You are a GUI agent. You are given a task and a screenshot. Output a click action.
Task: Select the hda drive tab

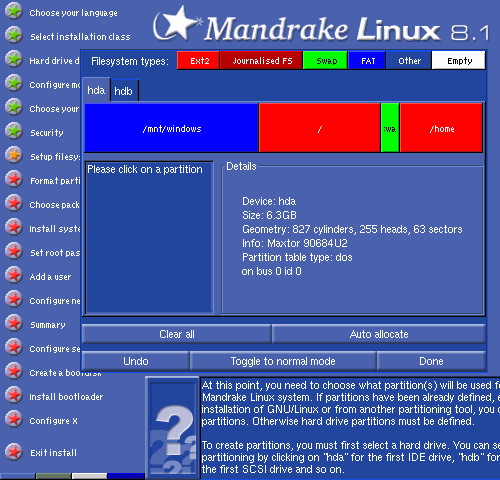pyautogui.click(x=96, y=90)
